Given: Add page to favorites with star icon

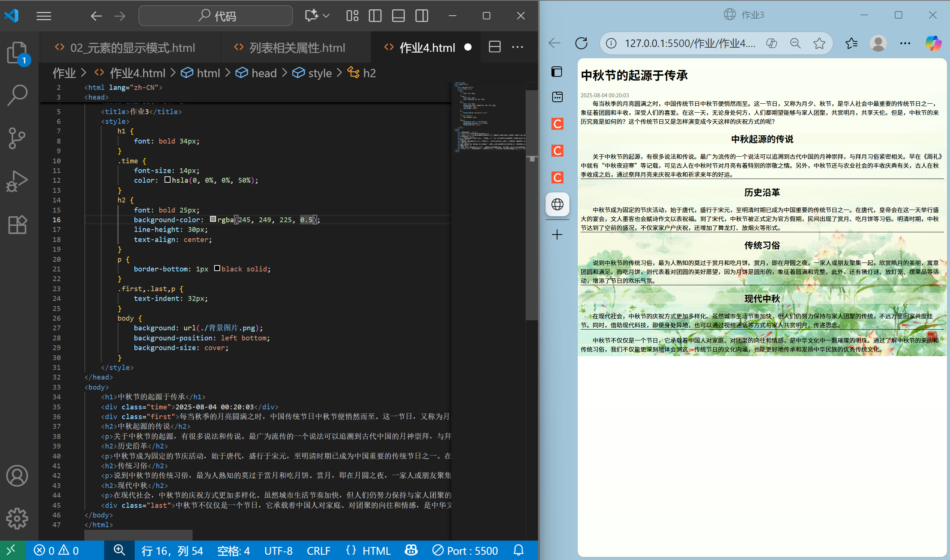Looking at the screenshot, I should (x=819, y=43).
